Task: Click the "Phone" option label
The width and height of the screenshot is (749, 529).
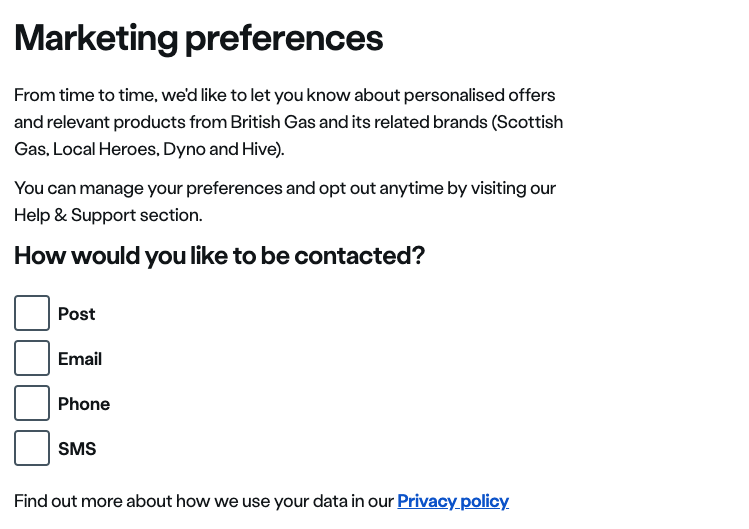Action: click(x=84, y=404)
